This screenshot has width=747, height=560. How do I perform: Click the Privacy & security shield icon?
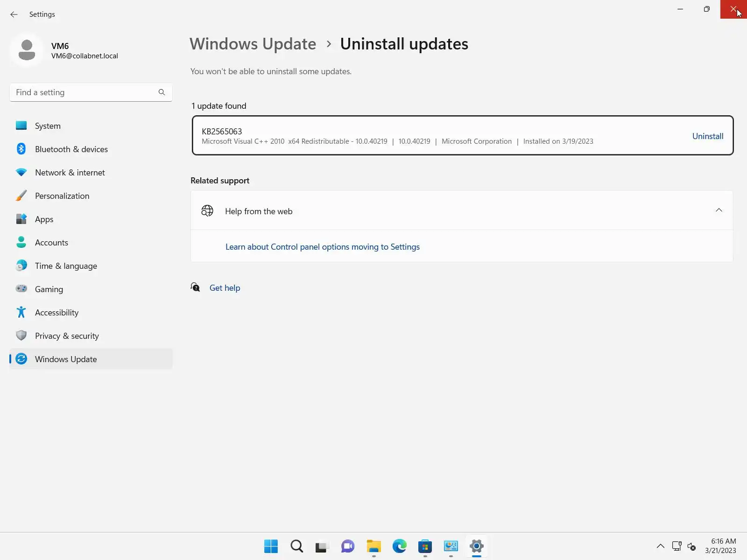[x=21, y=336]
